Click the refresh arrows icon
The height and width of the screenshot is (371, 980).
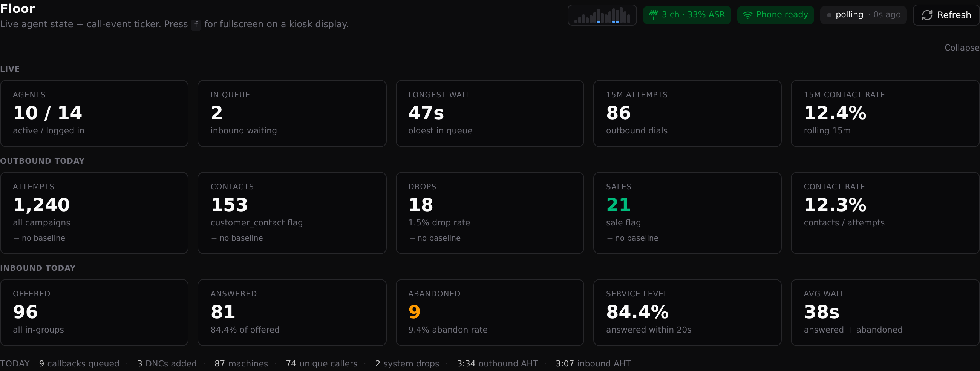tap(927, 15)
